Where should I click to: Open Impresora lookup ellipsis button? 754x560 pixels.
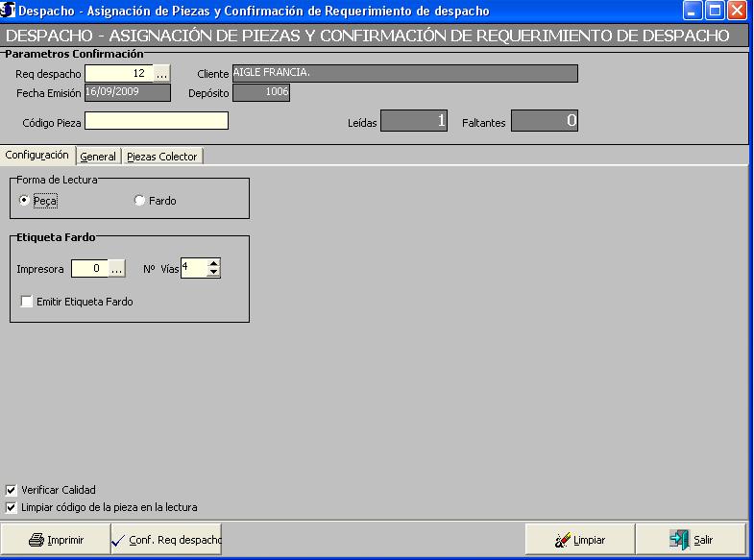(x=116, y=270)
